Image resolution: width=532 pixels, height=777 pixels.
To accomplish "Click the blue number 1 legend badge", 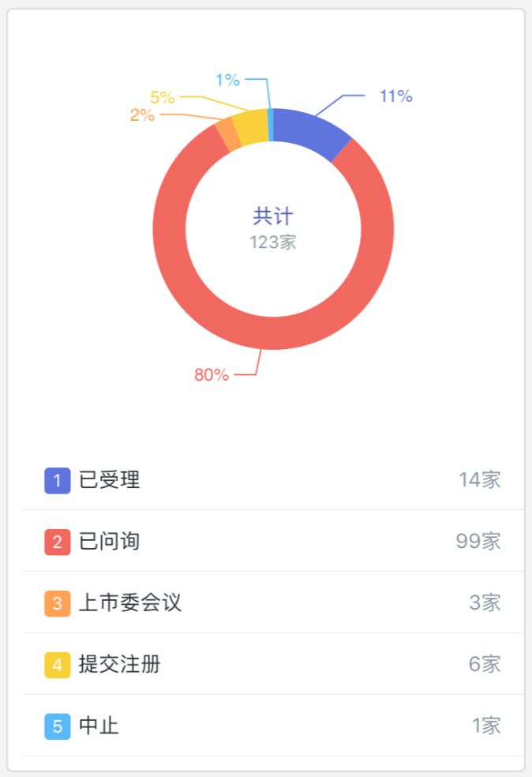I will tap(58, 480).
